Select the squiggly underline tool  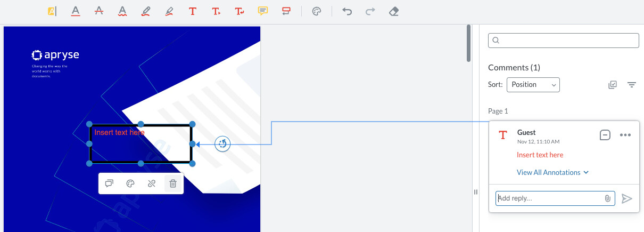122,11
